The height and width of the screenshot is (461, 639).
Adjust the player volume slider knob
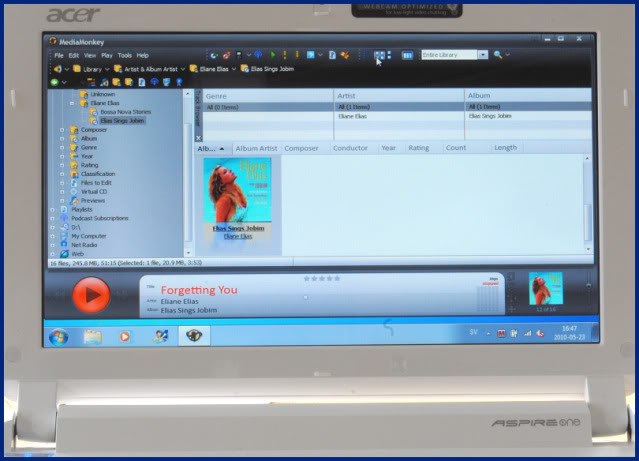point(588,286)
